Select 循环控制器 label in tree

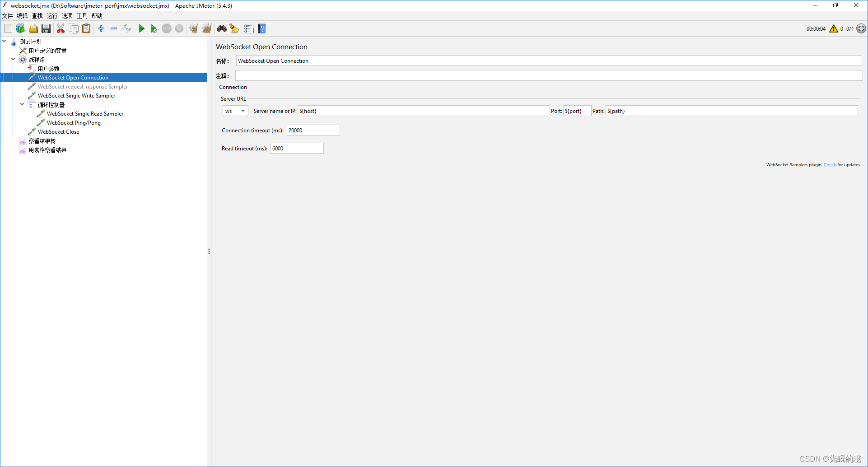point(51,105)
